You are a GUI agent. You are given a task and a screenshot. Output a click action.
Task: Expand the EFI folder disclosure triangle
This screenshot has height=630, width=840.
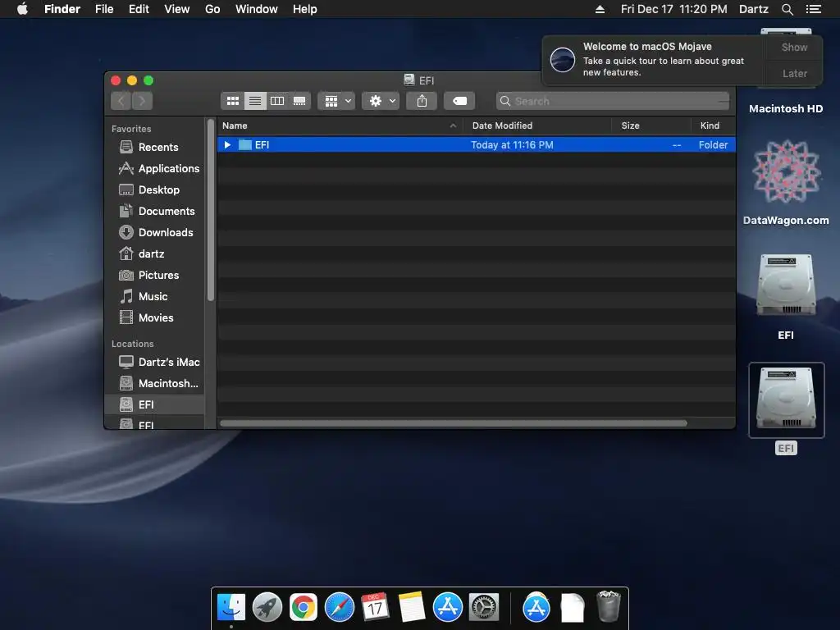click(227, 144)
